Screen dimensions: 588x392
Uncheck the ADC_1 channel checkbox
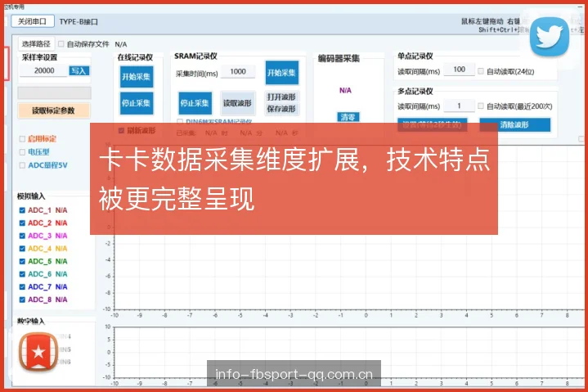click(x=22, y=210)
